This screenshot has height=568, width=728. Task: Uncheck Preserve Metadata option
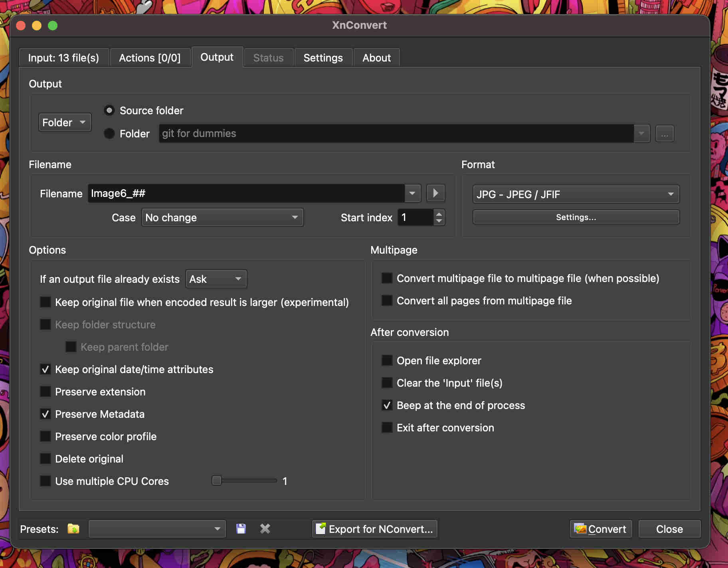point(45,414)
